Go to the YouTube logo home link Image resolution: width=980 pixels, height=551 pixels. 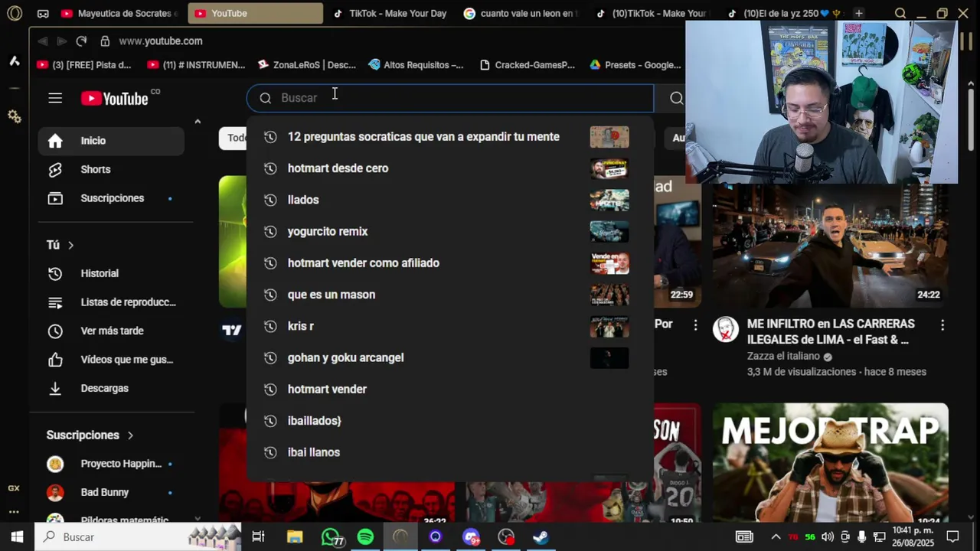tap(115, 98)
